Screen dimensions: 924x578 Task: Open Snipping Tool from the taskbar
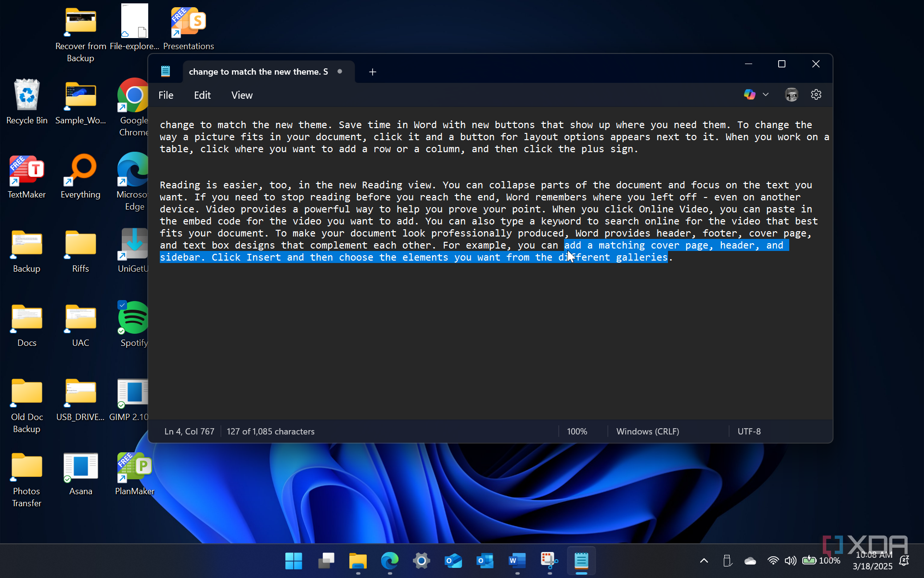(549, 561)
